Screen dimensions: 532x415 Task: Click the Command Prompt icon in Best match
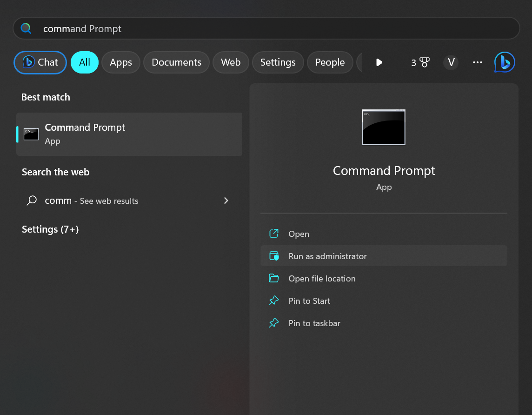coord(31,134)
